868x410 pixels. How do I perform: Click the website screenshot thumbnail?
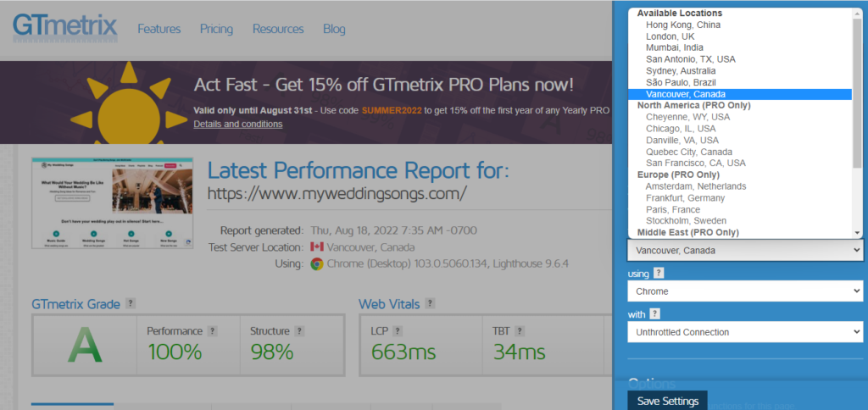click(x=113, y=203)
